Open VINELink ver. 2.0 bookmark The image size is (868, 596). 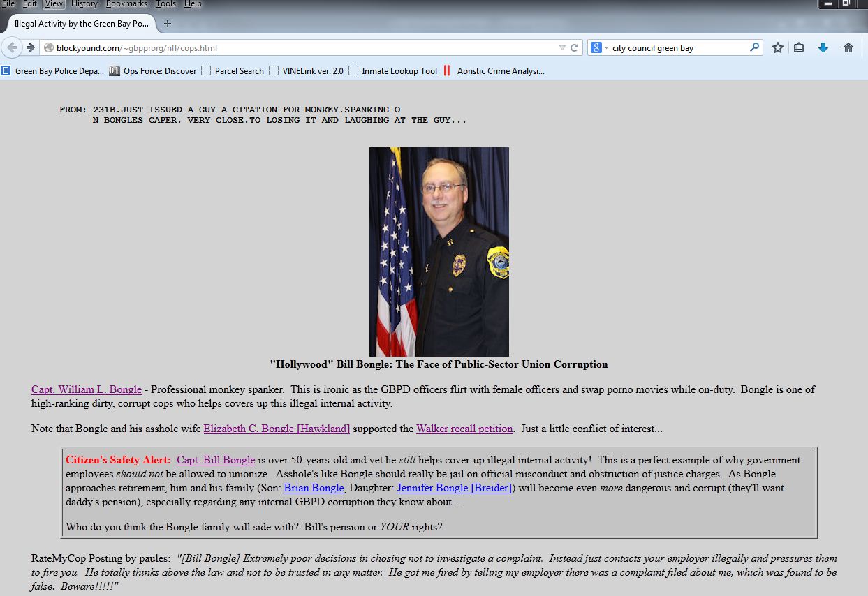[306, 70]
